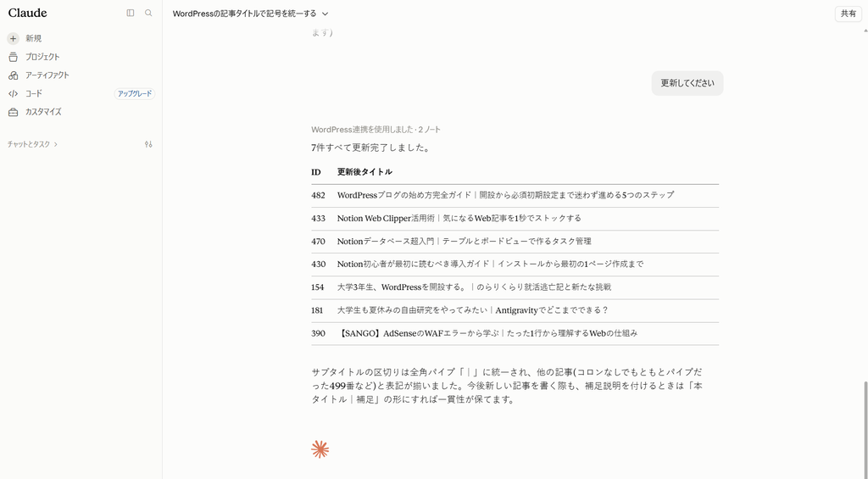This screenshot has width=868, height=479.
Task: Click the 大学生も夏休みの自由研究 title row
Action: click(x=473, y=310)
